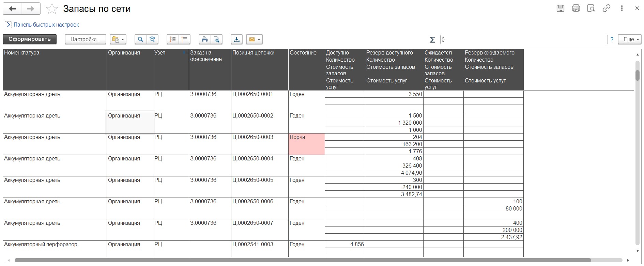Go back with the left arrow button
The height and width of the screenshot is (266, 644).
click(x=13, y=9)
